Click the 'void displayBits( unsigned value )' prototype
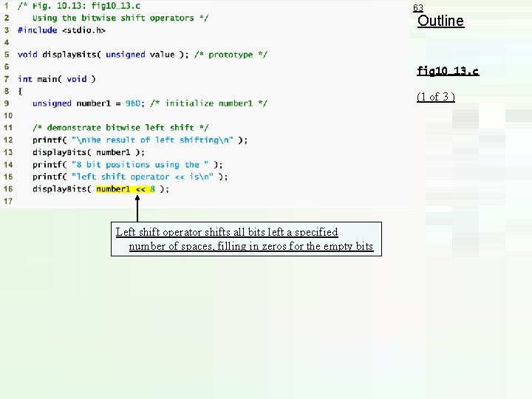532x399 pixels. [103, 55]
